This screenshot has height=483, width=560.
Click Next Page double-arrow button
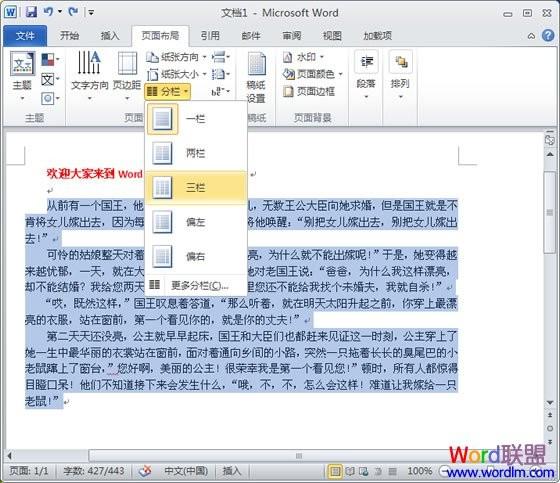[x=550, y=442]
